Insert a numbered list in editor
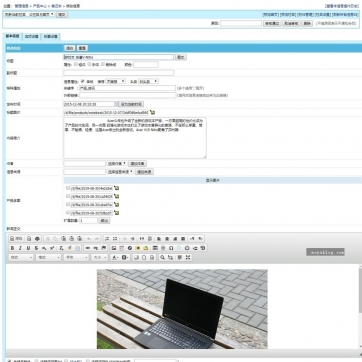The width and height of the screenshot is (362, 362). 107,239
